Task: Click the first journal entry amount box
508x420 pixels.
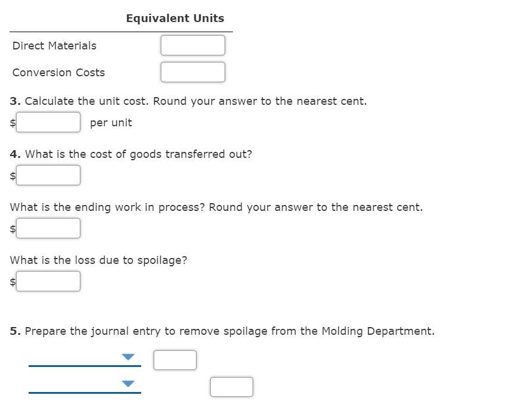Action: point(175,359)
